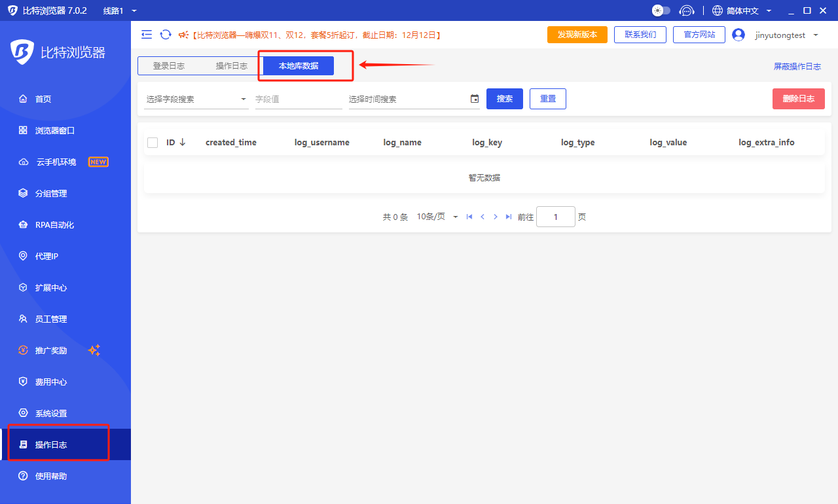Open 10条/页 page size dropdown
Screen dimensions: 838x504
[437, 217]
